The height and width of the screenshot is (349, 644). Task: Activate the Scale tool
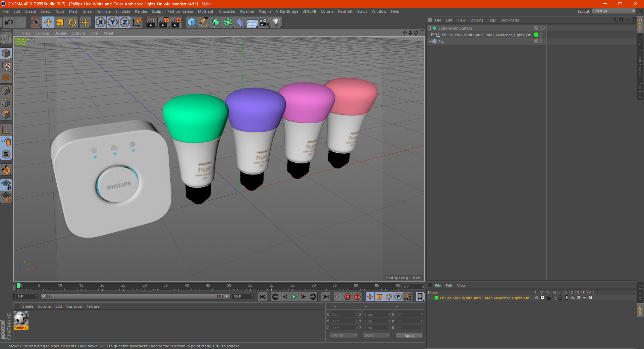pos(60,22)
